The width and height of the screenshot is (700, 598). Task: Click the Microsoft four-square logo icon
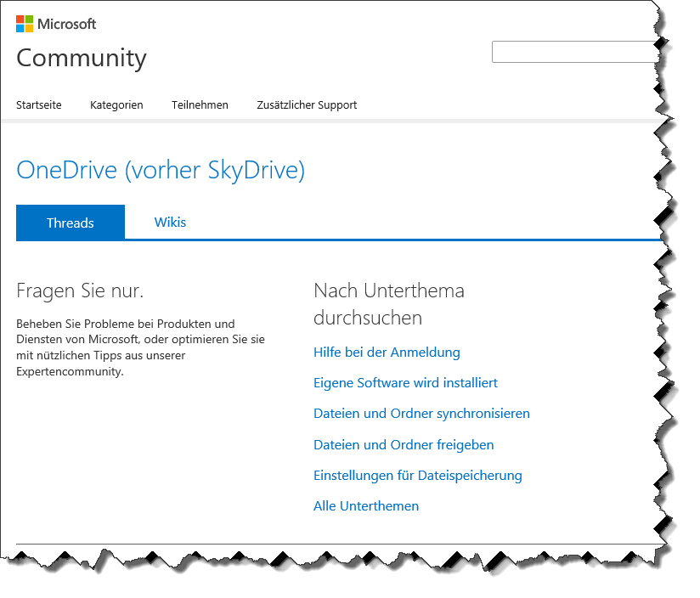click(x=25, y=24)
